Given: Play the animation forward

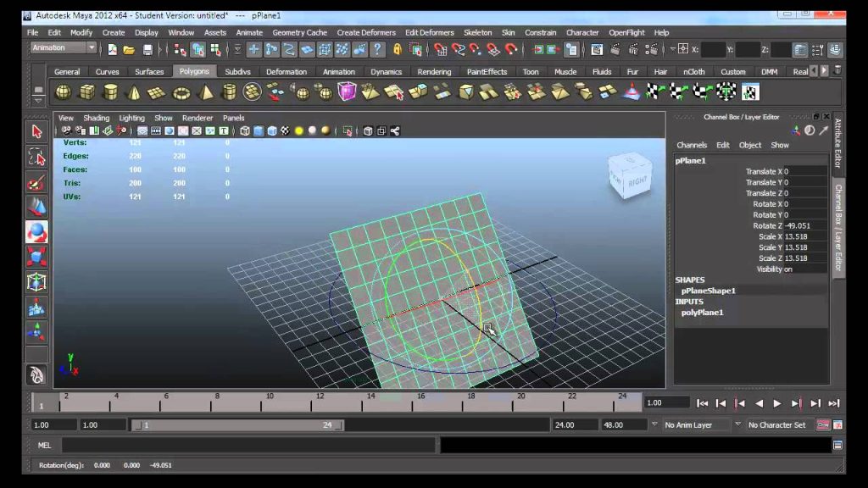Looking at the screenshot, I should pos(777,403).
